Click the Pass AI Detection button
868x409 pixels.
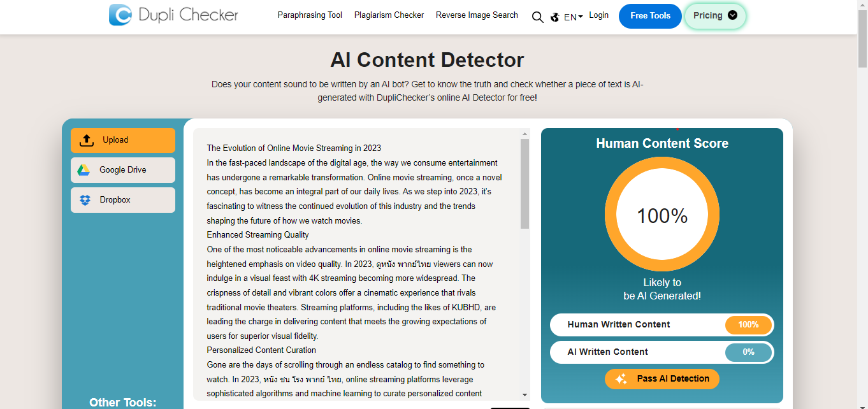coord(662,379)
